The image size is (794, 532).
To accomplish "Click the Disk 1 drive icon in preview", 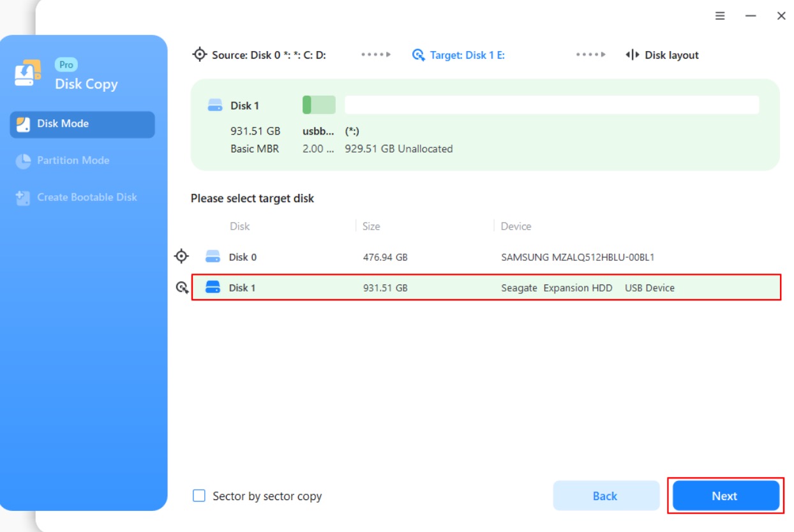I will coord(215,106).
